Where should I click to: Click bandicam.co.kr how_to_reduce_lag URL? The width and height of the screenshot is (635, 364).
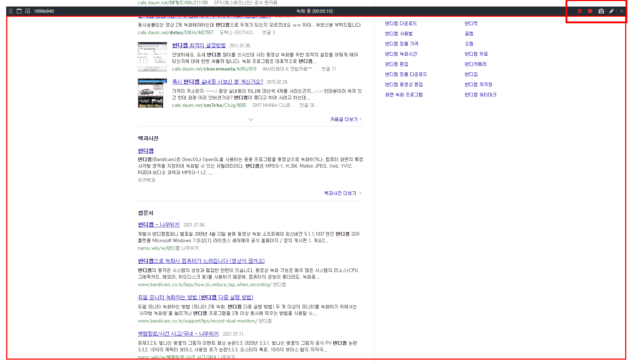205,285
